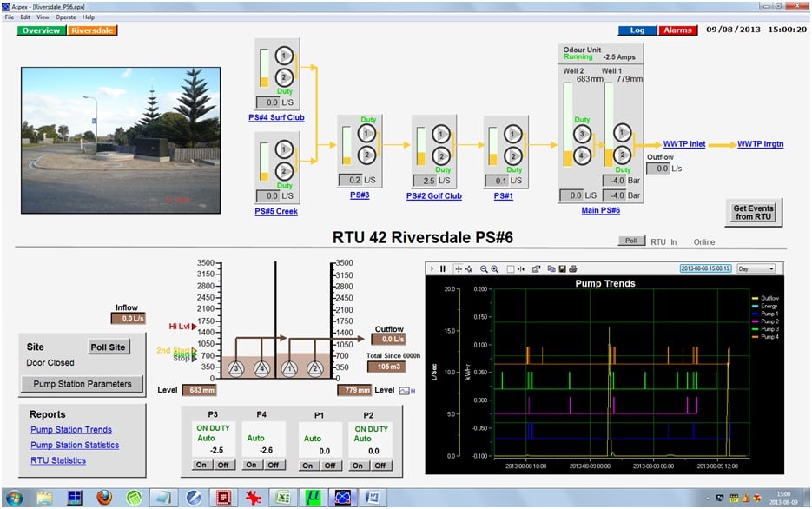The width and height of the screenshot is (812, 509).
Task: Turn pump P1 On
Action: click(x=309, y=465)
